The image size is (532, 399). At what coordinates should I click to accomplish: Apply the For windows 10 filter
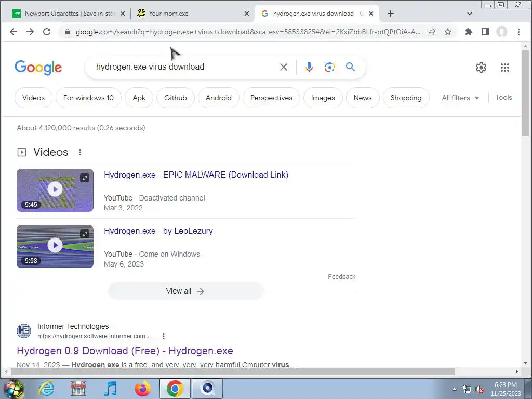click(x=88, y=98)
